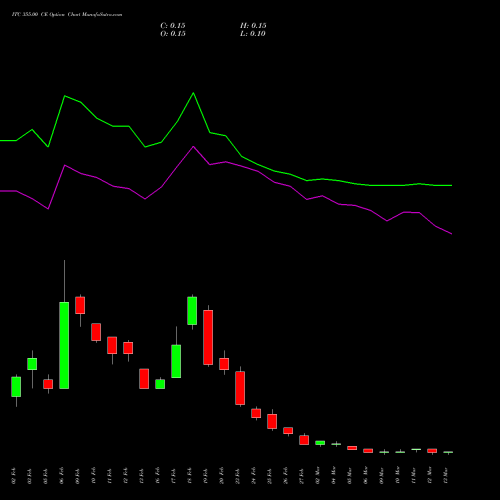Click the 04 Mar date label
Image resolution: width=500 pixels, height=500 pixels.
coord(334,476)
